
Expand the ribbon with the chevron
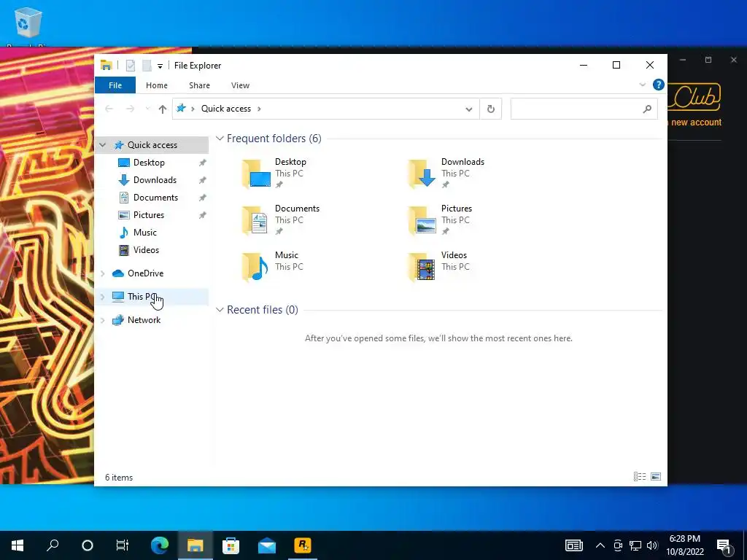(x=642, y=85)
